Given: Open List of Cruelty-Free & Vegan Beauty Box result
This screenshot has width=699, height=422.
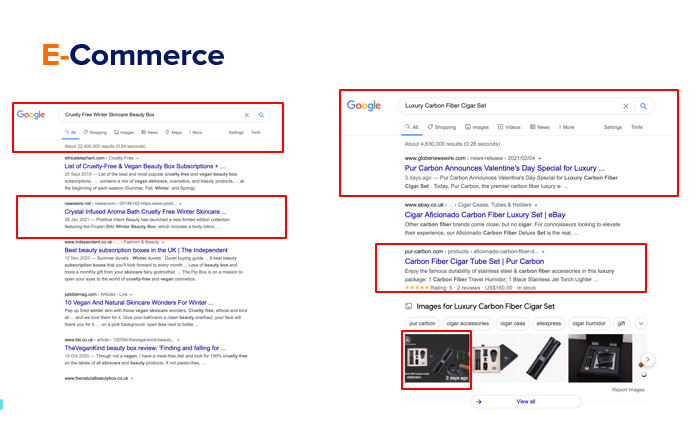Looking at the screenshot, I should [x=145, y=166].
